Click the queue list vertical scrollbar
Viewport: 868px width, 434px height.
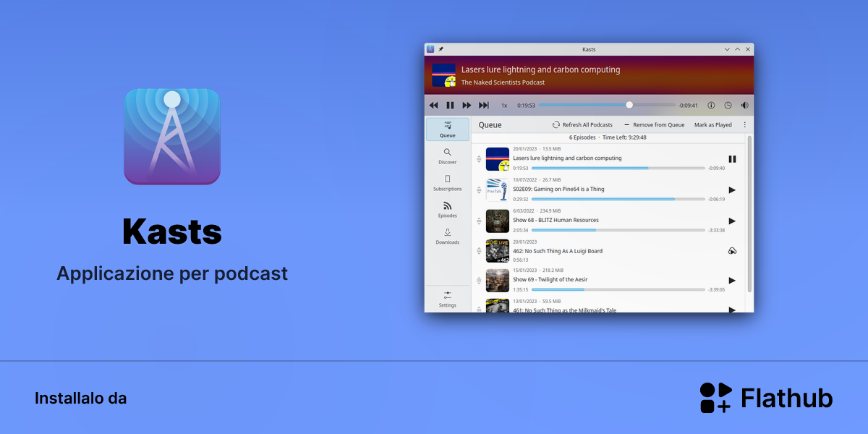click(x=749, y=214)
